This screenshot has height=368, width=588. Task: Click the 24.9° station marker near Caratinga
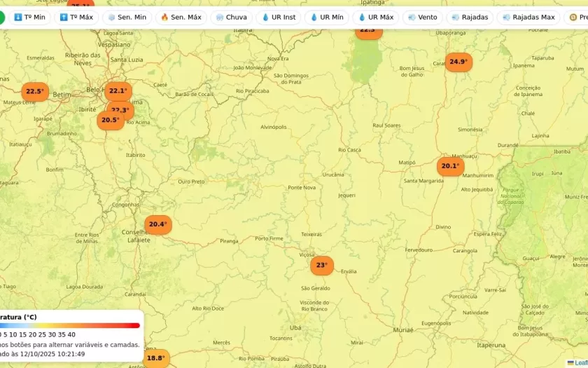pyautogui.click(x=458, y=62)
